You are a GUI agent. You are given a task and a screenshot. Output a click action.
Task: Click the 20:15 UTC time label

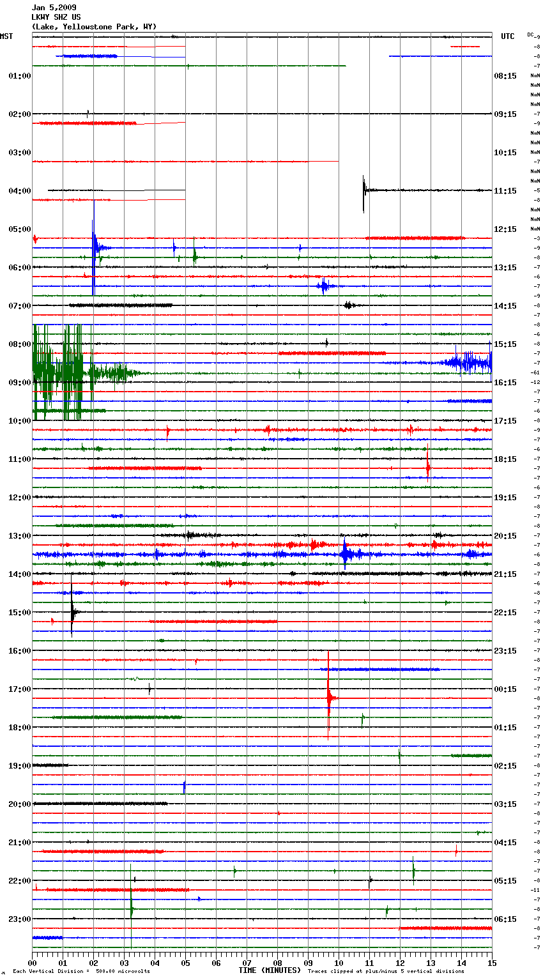(x=505, y=536)
